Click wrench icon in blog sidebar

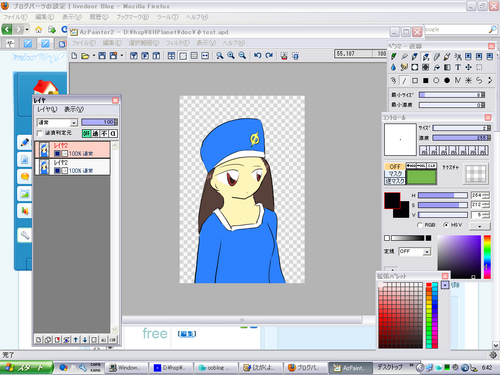click(25, 235)
